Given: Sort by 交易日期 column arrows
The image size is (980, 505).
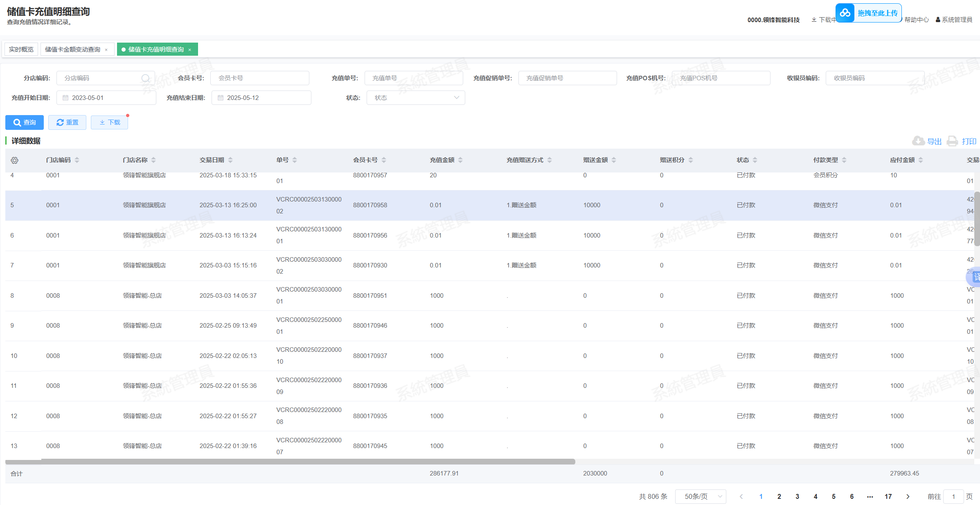Looking at the screenshot, I should (x=230, y=160).
